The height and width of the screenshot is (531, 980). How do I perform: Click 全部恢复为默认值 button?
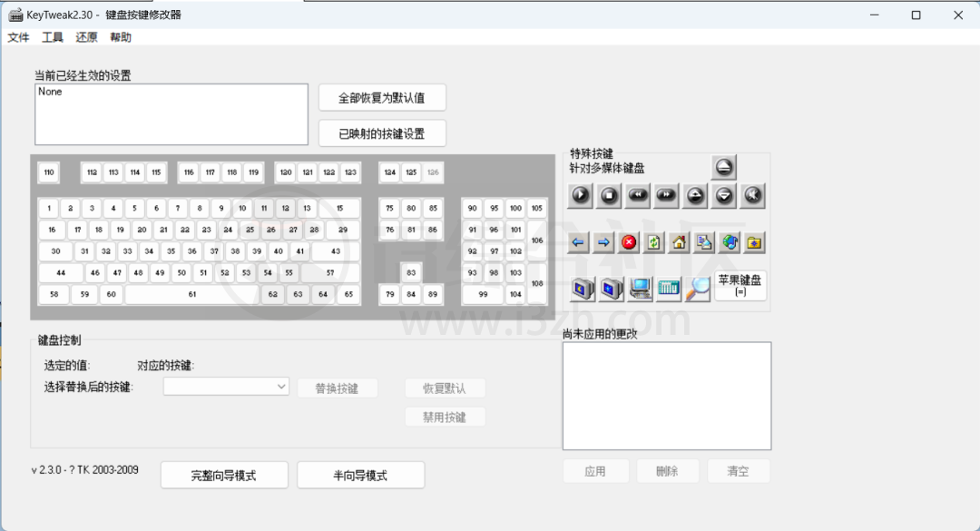point(382,98)
